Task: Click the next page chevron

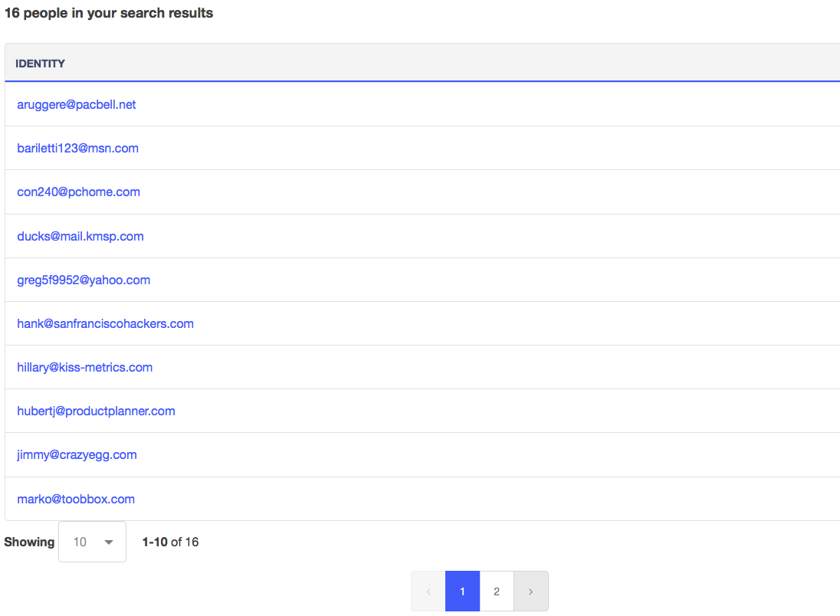Action: [x=530, y=591]
